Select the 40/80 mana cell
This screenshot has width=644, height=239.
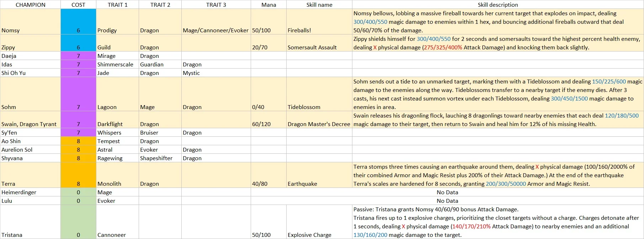(268, 175)
